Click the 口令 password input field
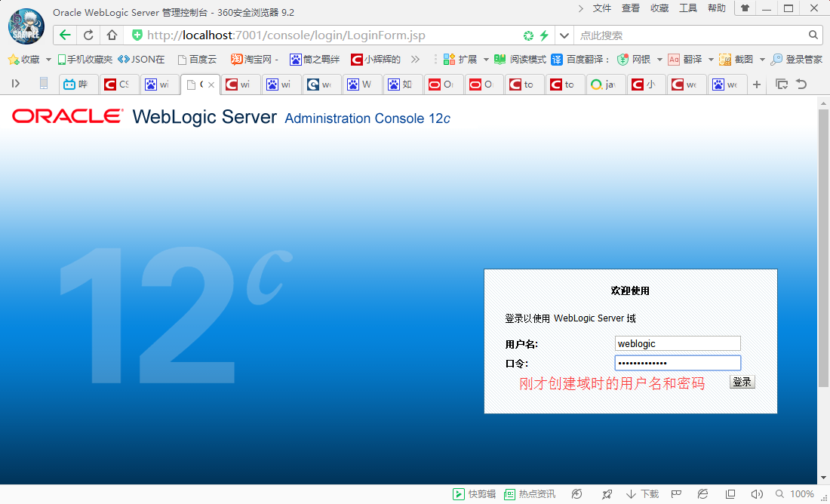 click(x=678, y=363)
